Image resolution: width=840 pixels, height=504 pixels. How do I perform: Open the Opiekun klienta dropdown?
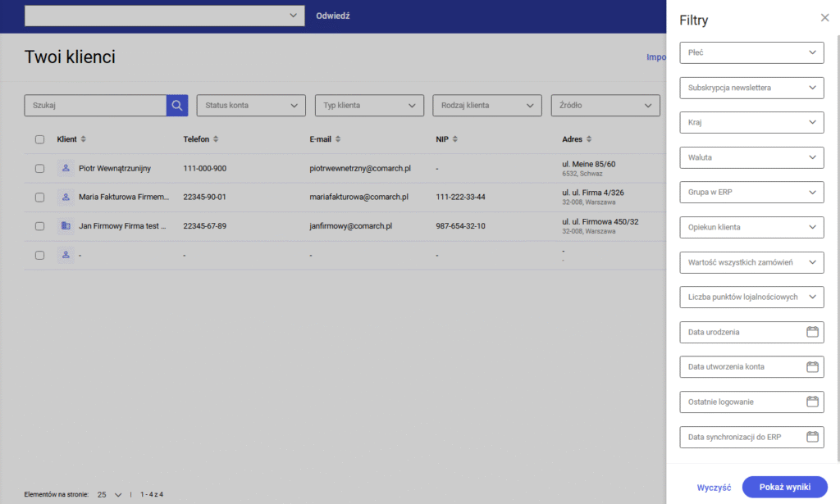(751, 227)
